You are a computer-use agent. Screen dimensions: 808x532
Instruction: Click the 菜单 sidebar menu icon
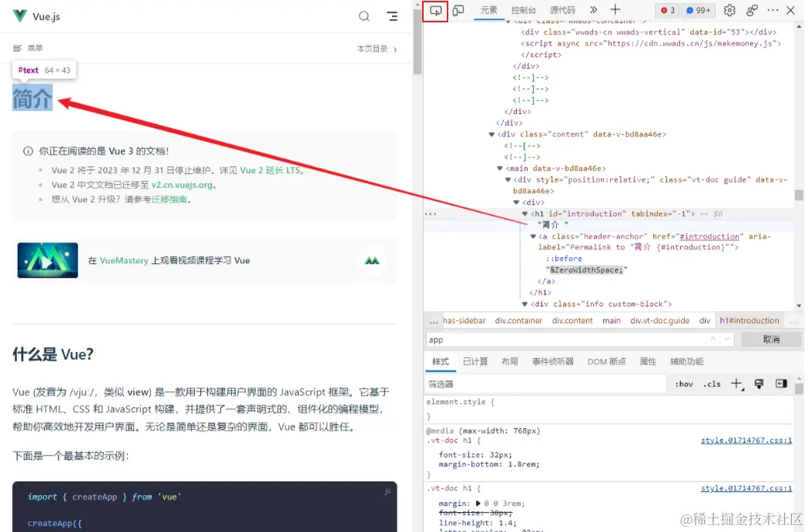[17, 49]
